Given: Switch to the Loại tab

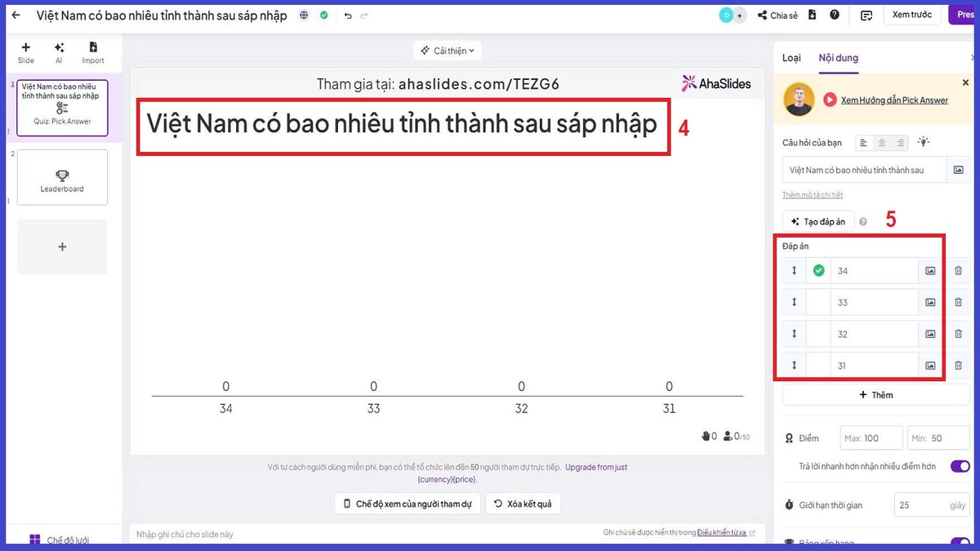Looking at the screenshot, I should pyautogui.click(x=791, y=58).
